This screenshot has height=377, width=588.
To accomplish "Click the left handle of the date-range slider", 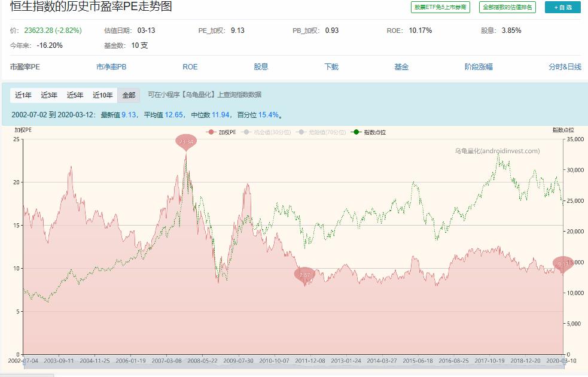I will (23, 361).
